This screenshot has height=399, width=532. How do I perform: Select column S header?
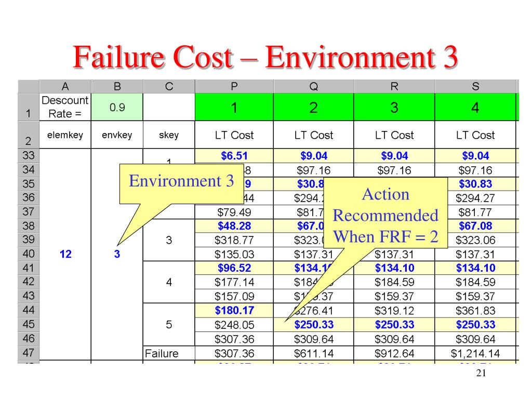pyautogui.click(x=475, y=87)
